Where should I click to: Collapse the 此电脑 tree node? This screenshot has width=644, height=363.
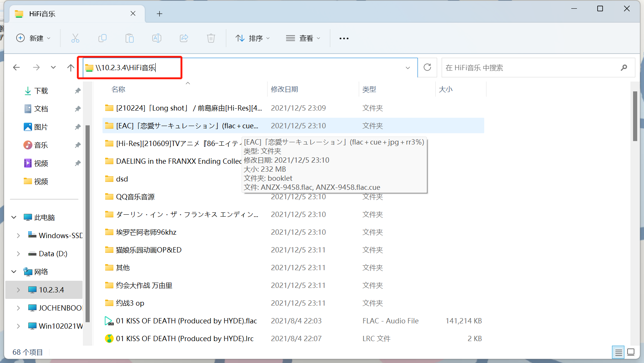(14, 217)
